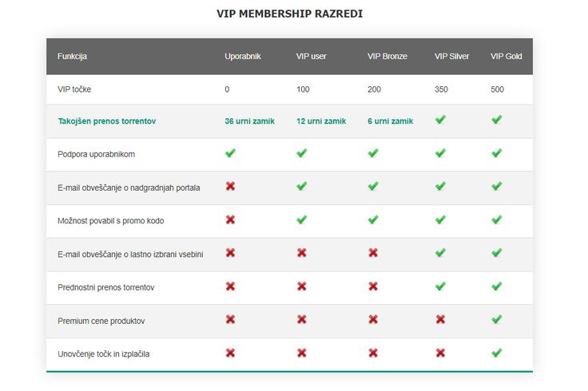This screenshot has width=588, height=391.
Task: Click the green checkmark for Uporabnik Podpora uporabnikom
Action: click(x=230, y=153)
